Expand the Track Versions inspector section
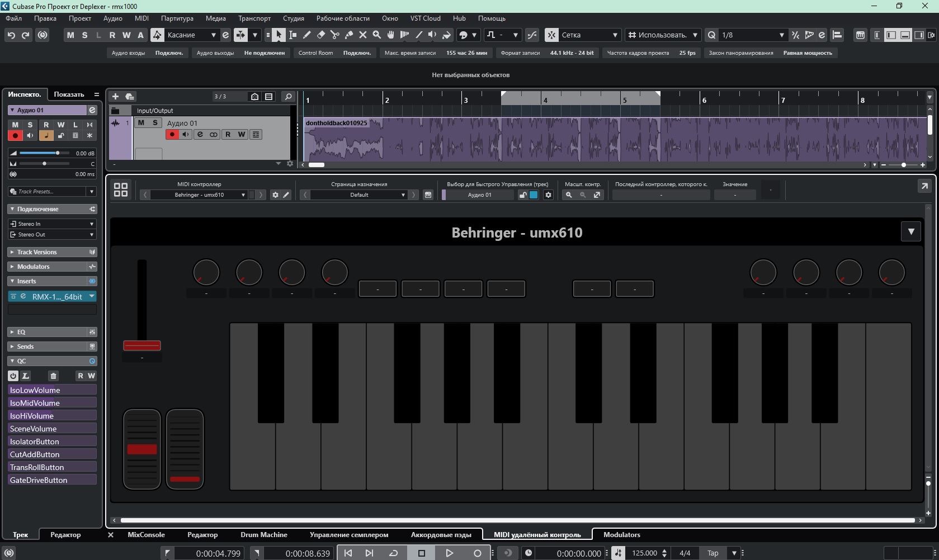The width and height of the screenshot is (939, 560). click(52, 252)
